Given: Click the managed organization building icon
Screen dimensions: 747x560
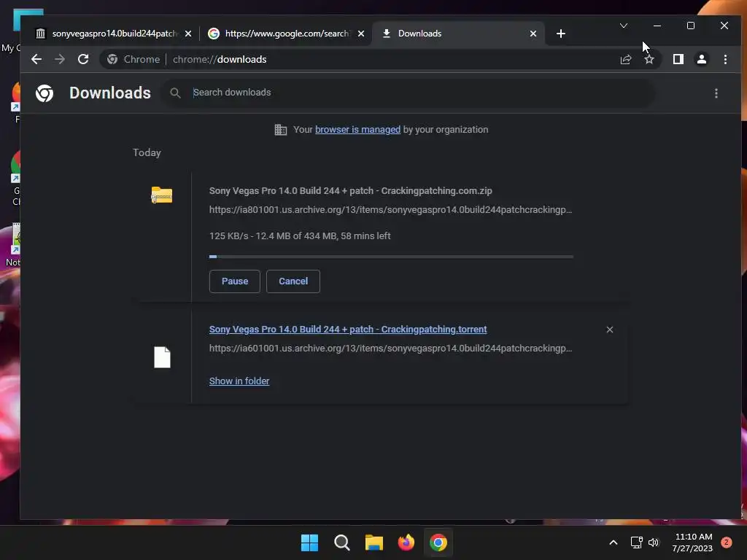Looking at the screenshot, I should click(281, 130).
